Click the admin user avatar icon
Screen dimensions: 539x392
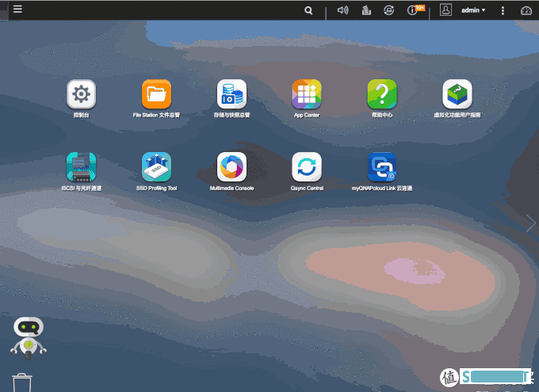[445, 10]
